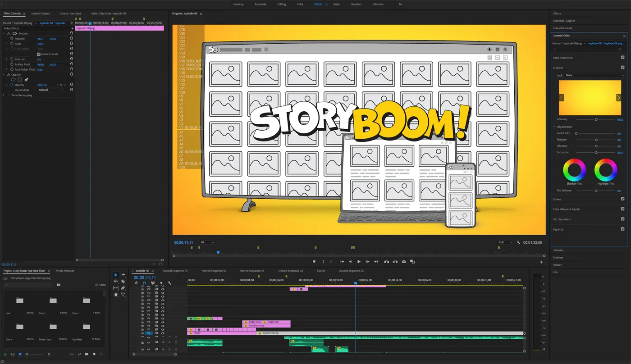Reset Position parameter in Effect Controls

(71, 39)
